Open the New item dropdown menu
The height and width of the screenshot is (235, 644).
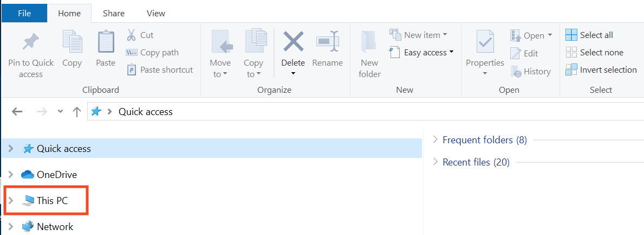418,35
